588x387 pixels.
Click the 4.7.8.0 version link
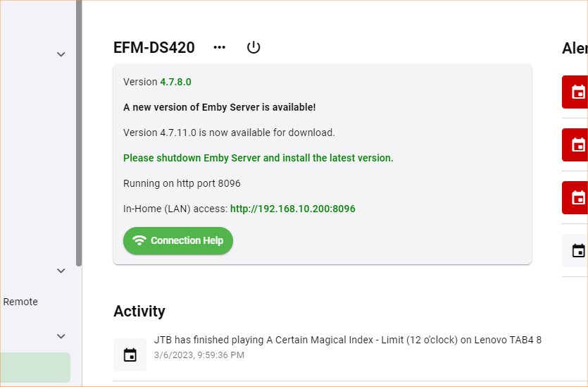coord(175,82)
